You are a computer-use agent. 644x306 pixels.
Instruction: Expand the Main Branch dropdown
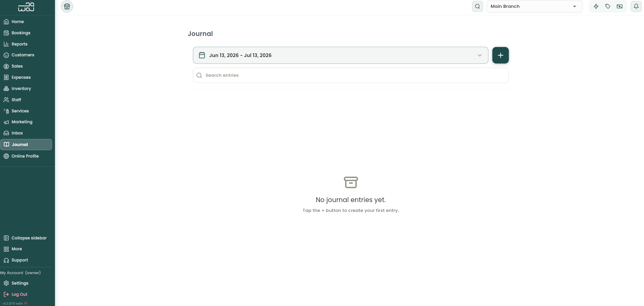(x=535, y=6)
